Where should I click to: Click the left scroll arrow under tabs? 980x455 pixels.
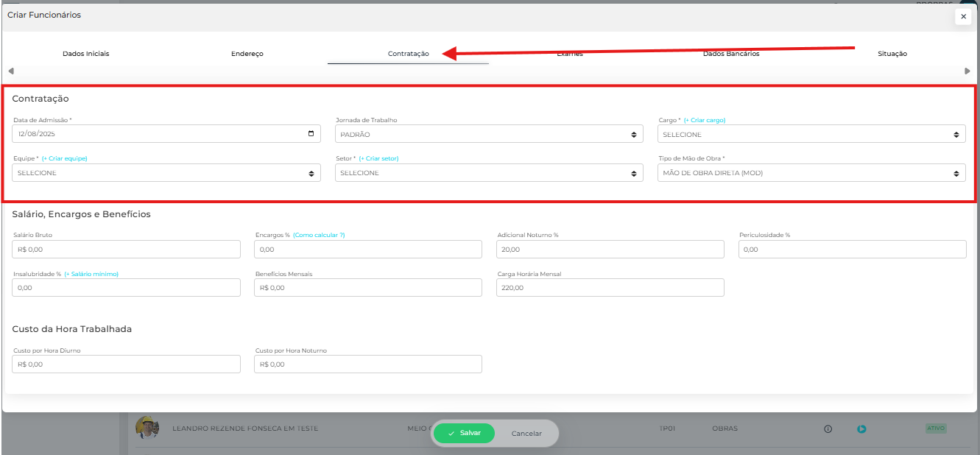(10, 71)
